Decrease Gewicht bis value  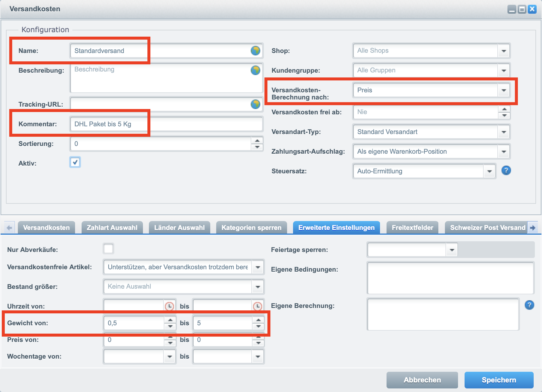(x=258, y=326)
